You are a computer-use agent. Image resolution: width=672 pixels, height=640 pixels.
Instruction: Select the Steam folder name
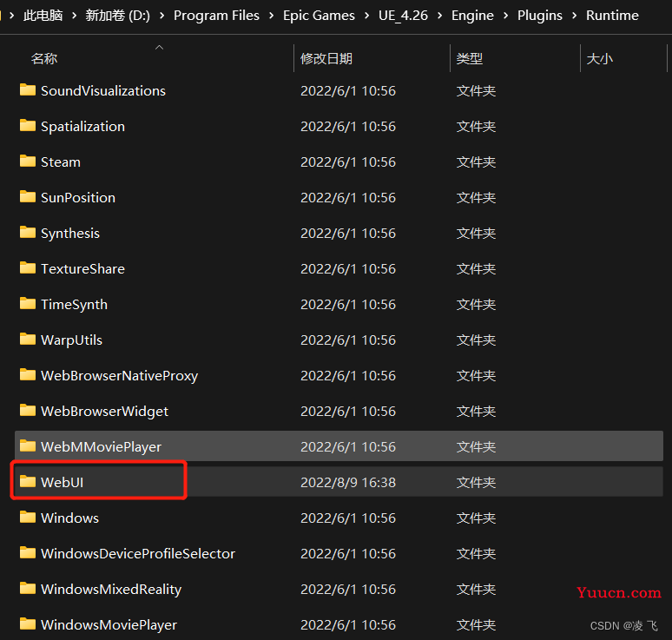[x=61, y=162]
